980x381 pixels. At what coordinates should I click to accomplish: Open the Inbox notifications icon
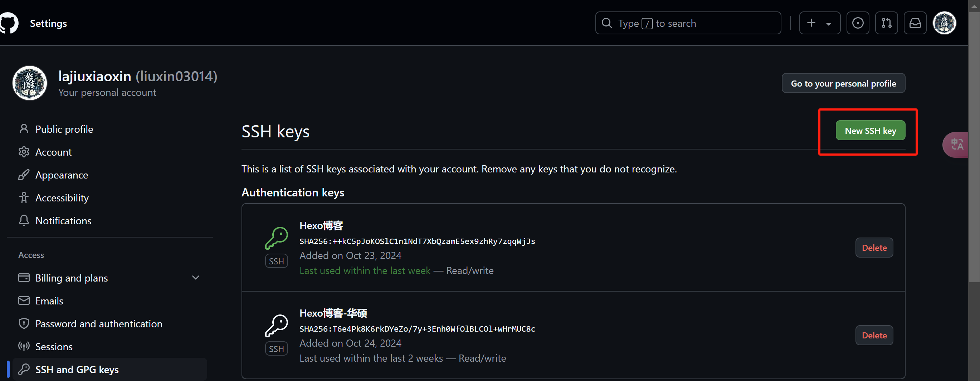(x=915, y=23)
